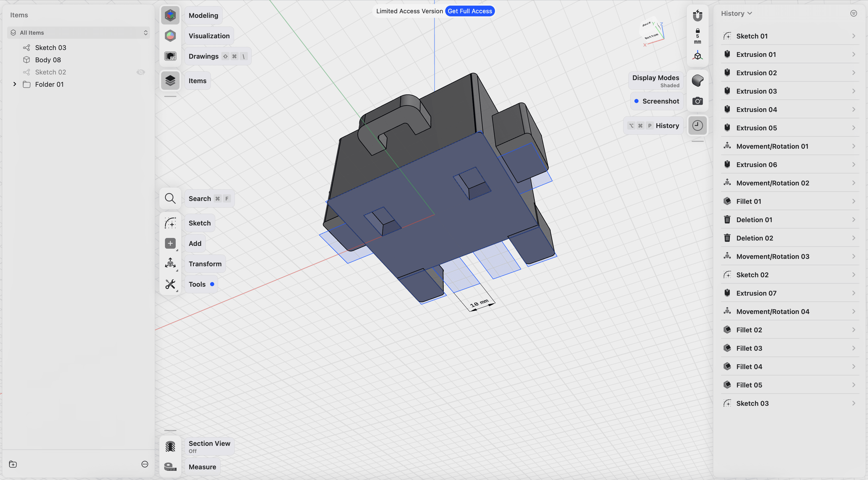The width and height of the screenshot is (868, 480).
Task: Toggle snapping magnet icon
Action: tap(697, 15)
